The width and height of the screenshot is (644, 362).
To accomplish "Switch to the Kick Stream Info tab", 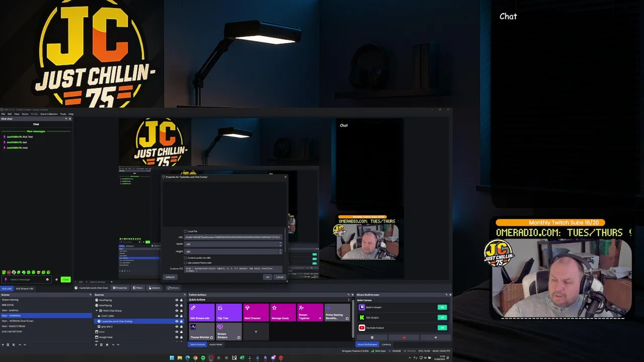I will 25,289.
